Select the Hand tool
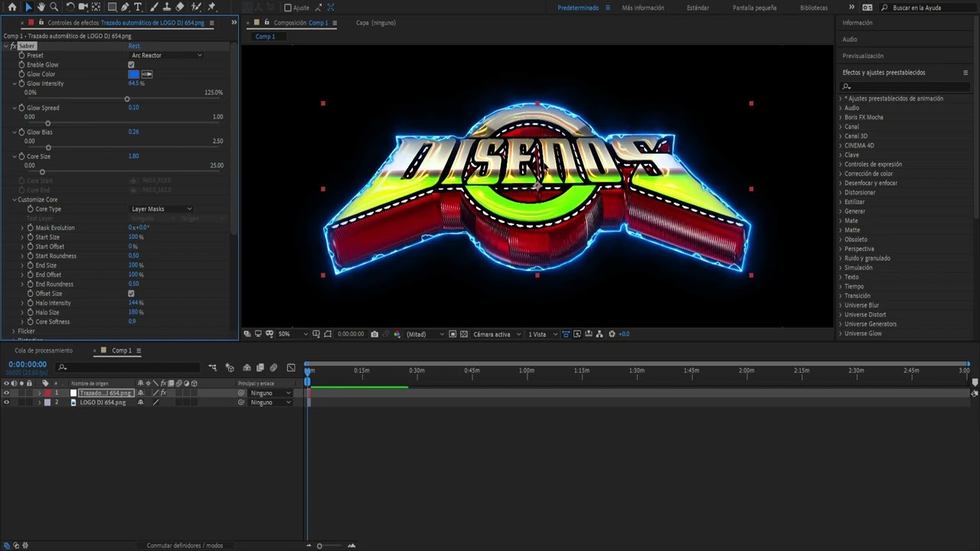Image resolution: width=980 pixels, height=551 pixels. click(41, 7)
